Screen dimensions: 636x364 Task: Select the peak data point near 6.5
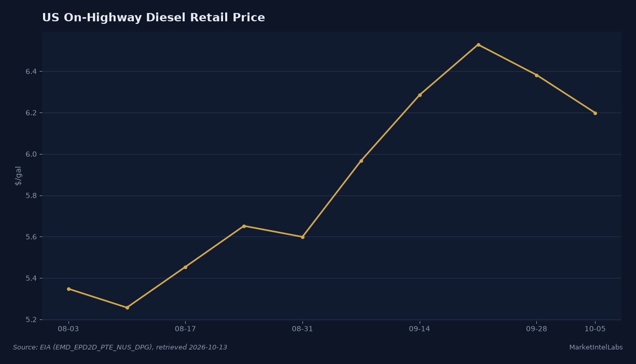pyautogui.click(x=478, y=45)
